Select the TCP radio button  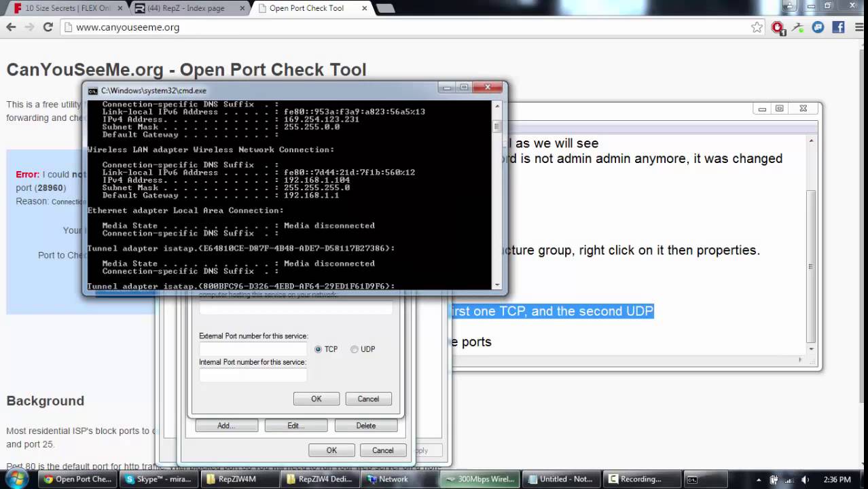[x=319, y=349]
